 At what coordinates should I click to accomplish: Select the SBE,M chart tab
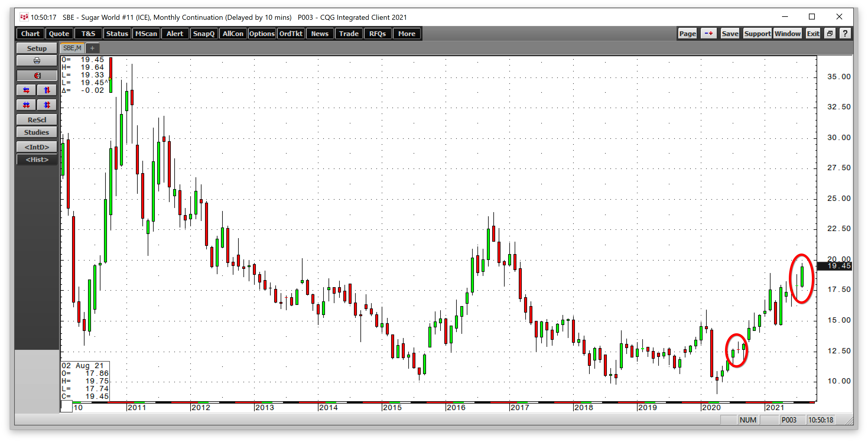(x=72, y=48)
